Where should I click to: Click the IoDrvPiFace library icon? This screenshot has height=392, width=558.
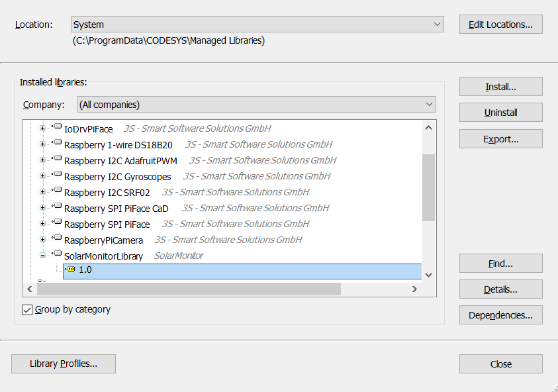[x=57, y=126]
